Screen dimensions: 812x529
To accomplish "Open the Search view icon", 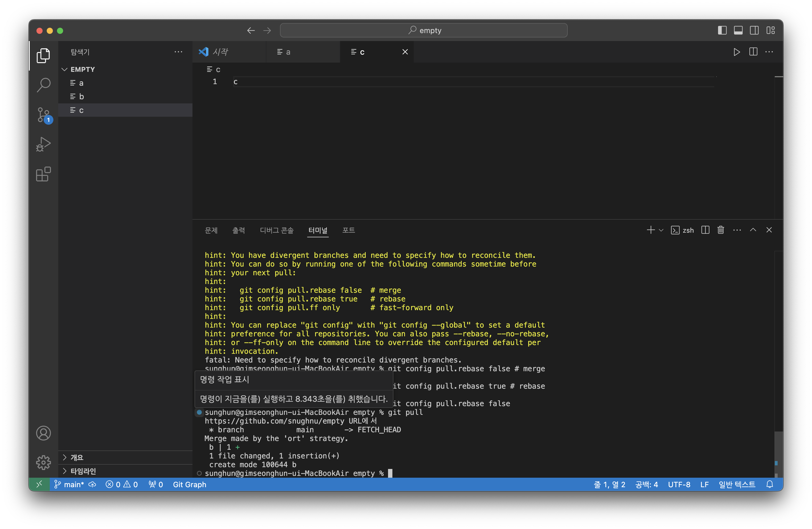I will click(43, 85).
